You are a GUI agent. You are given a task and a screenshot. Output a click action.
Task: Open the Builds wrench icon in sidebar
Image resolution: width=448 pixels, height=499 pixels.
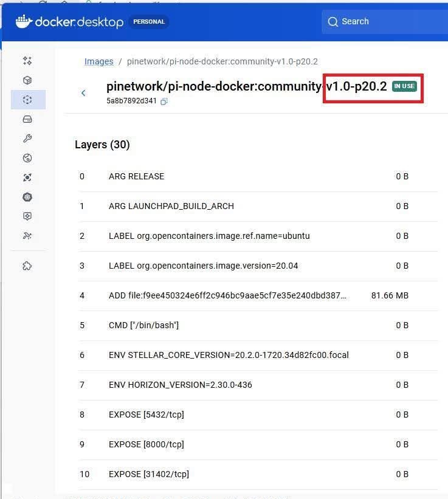click(x=27, y=139)
